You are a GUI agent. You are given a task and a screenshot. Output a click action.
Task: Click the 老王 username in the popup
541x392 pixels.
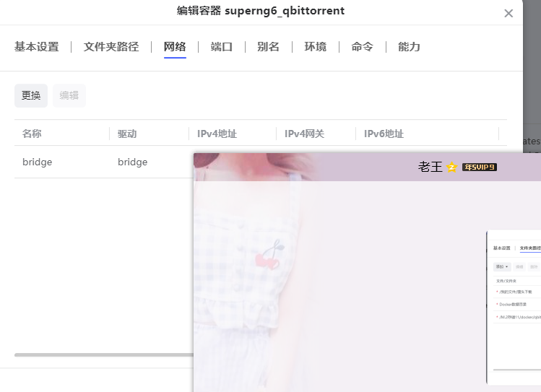(x=430, y=167)
